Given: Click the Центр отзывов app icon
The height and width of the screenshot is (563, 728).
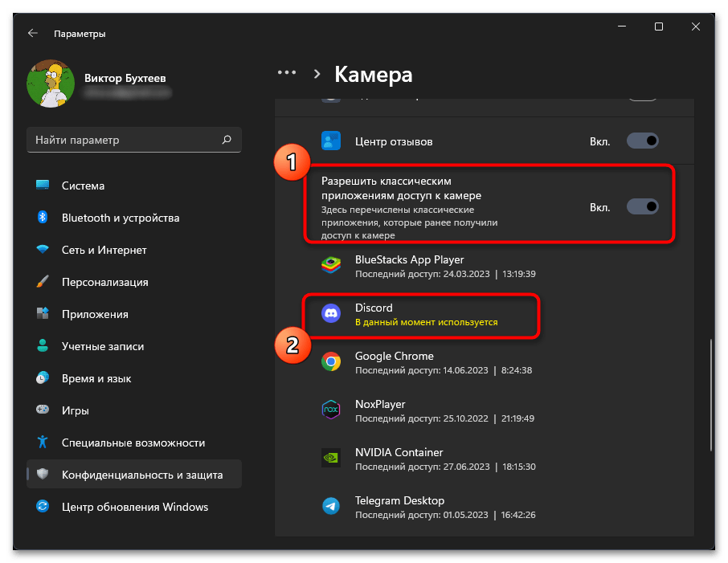Looking at the screenshot, I should [331, 141].
